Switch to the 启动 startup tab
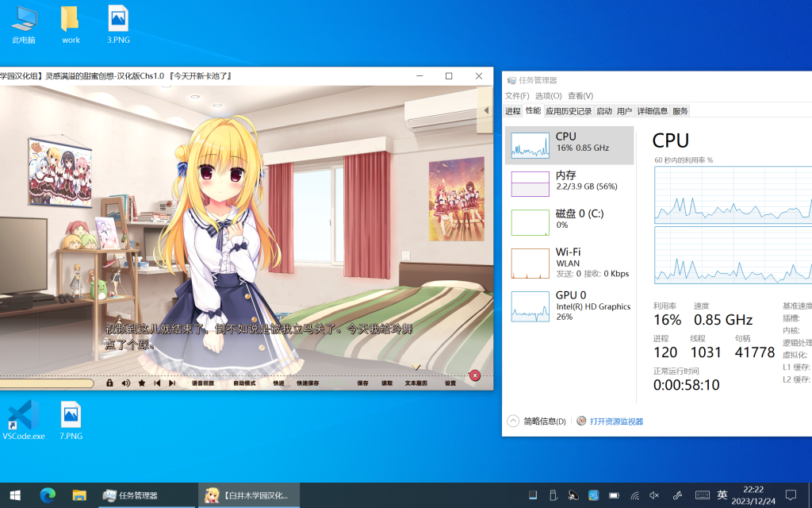Screen dimensions: 812x508 tap(604, 111)
